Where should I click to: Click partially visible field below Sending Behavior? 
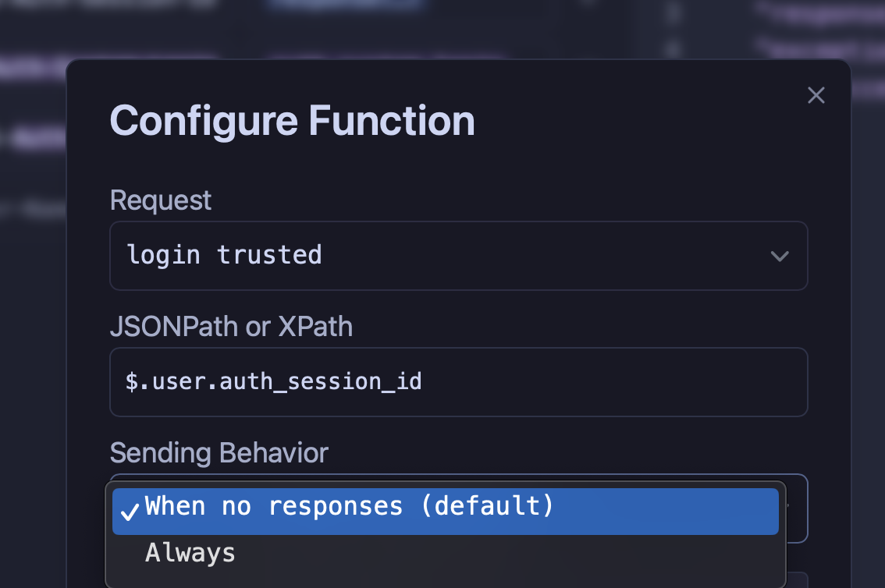pos(797,580)
